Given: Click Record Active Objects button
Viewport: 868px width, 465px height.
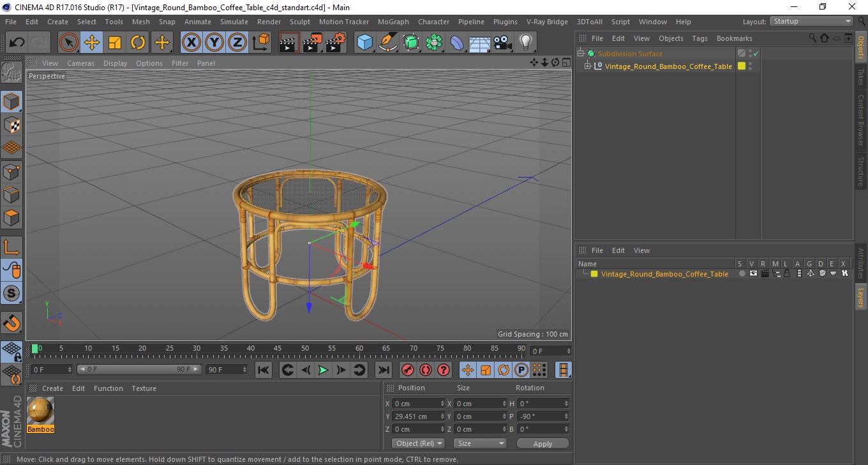Looking at the screenshot, I should [x=407, y=370].
